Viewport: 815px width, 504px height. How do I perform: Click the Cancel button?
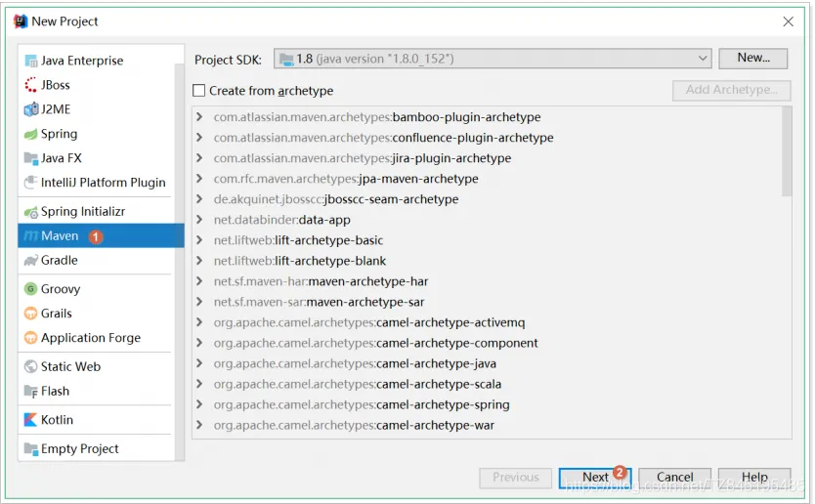pyautogui.click(x=674, y=477)
